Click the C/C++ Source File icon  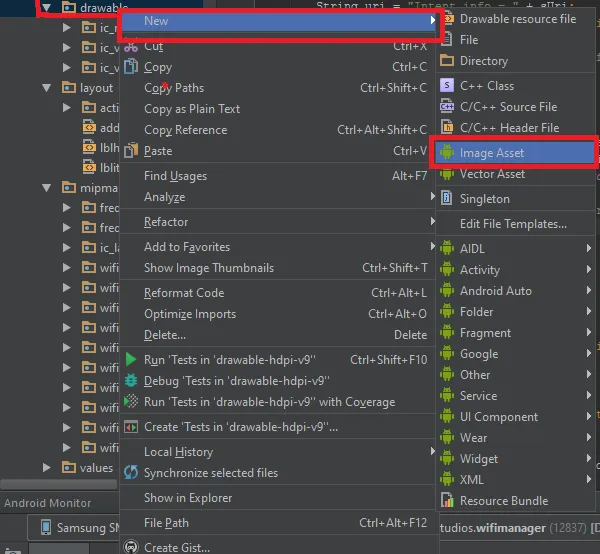447,106
